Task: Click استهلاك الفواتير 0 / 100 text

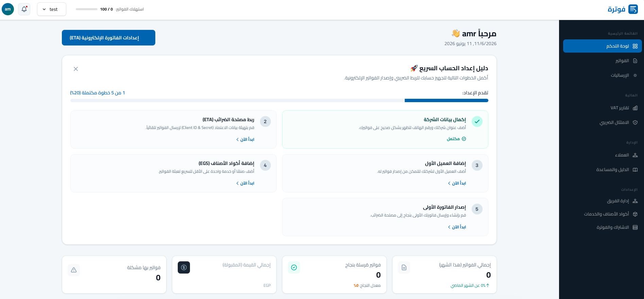Action: pos(122,9)
